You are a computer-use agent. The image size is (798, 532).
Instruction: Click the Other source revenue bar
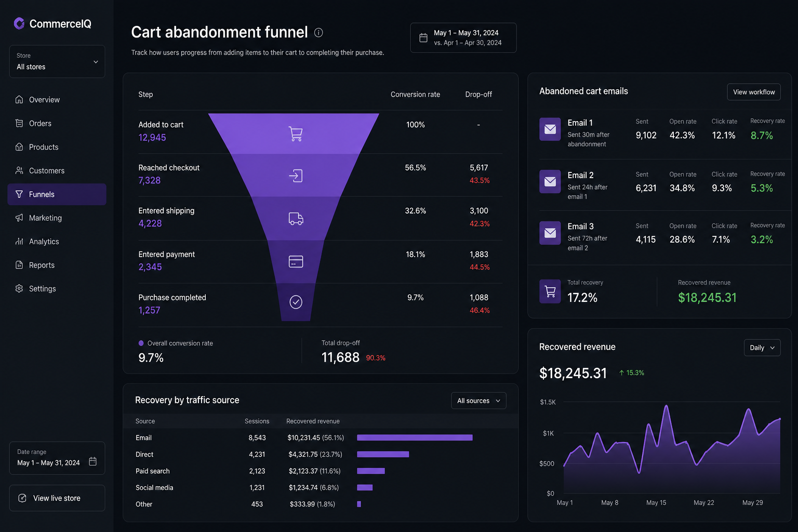pos(359,504)
